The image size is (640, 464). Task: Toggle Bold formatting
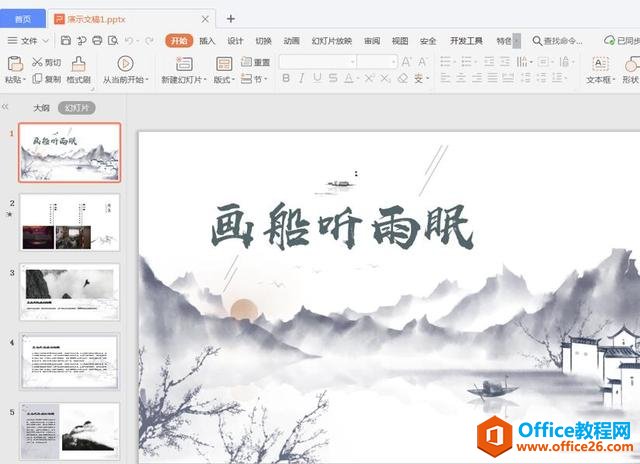click(286, 78)
